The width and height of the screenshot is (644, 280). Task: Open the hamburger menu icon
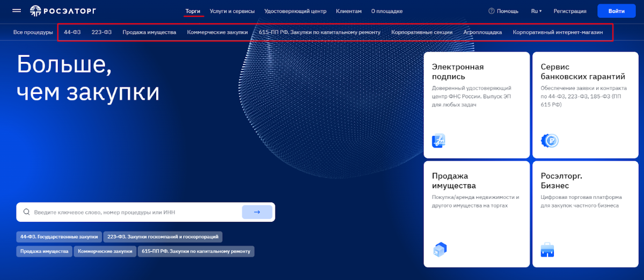click(17, 11)
